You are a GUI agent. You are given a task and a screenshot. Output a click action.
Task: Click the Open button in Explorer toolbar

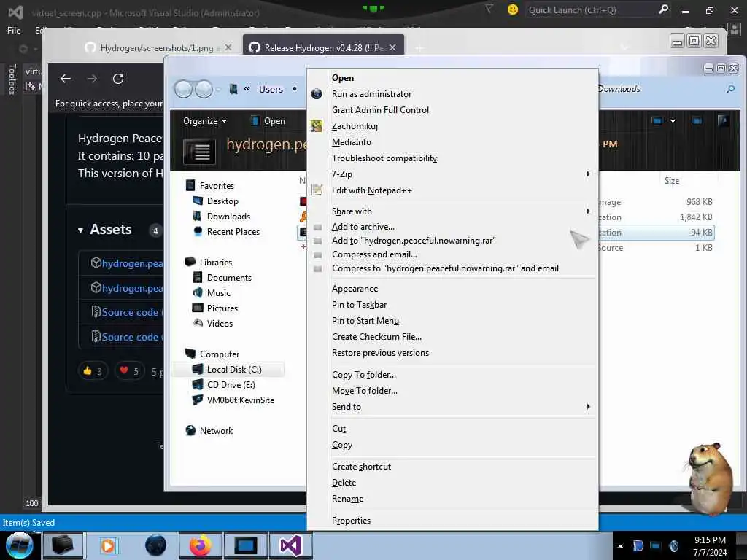pyautogui.click(x=268, y=121)
